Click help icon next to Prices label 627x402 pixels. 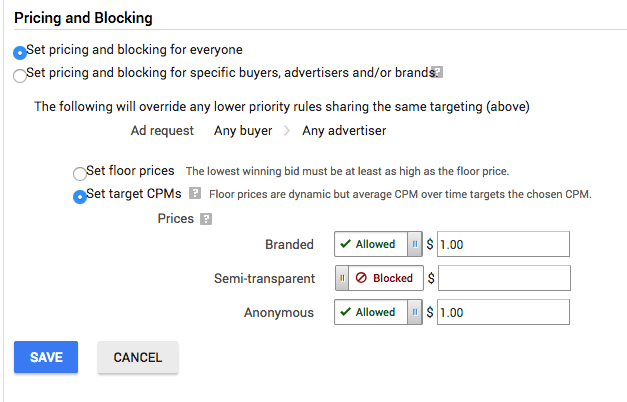tap(206, 219)
